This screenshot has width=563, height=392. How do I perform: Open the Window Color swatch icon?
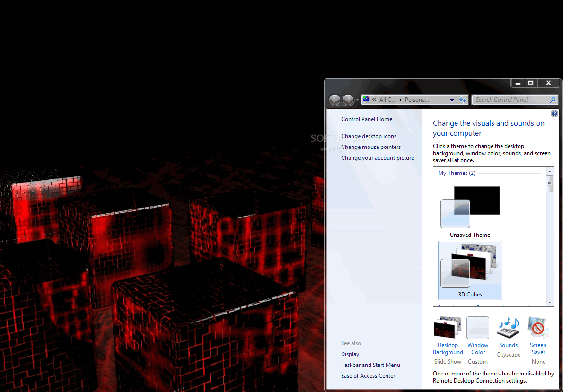tap(477, 327)
